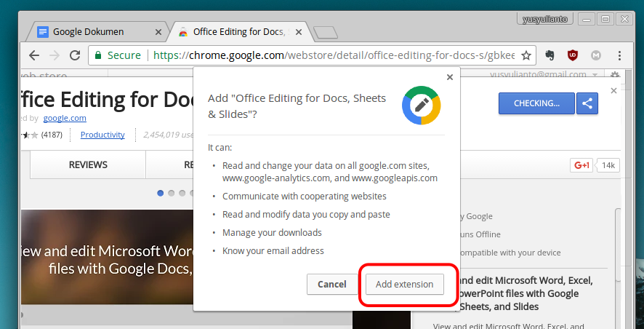Select the second carousel dot
Viewport: 644px width, 329px height.
tap(172, 193)
